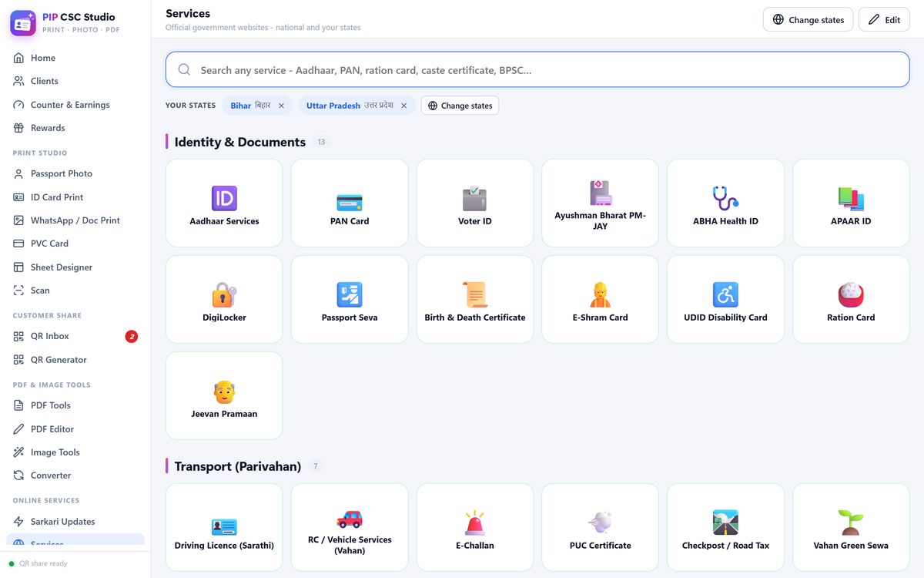Open the Sheet Designer
This screenshot has width=924, height=578.
75,267
